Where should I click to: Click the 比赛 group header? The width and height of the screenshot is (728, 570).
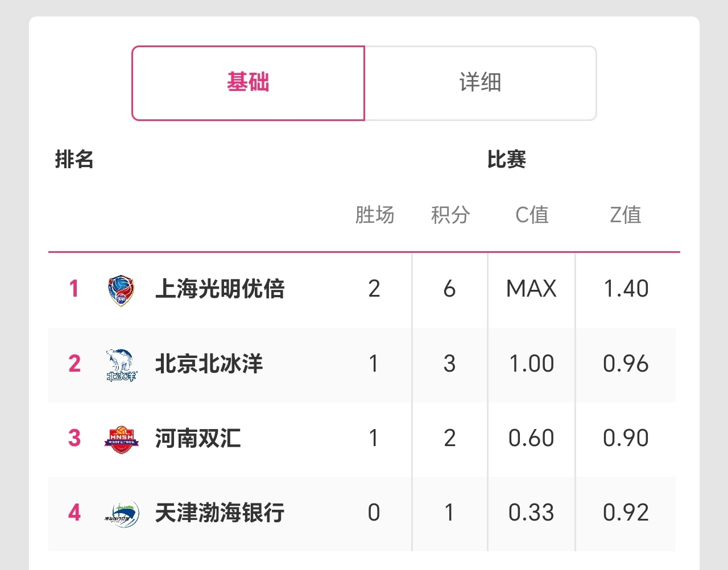point(506,159)
